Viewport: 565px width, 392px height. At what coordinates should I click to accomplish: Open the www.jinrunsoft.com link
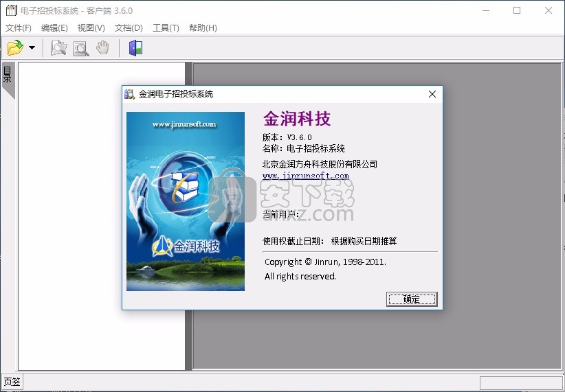point(306,176)
